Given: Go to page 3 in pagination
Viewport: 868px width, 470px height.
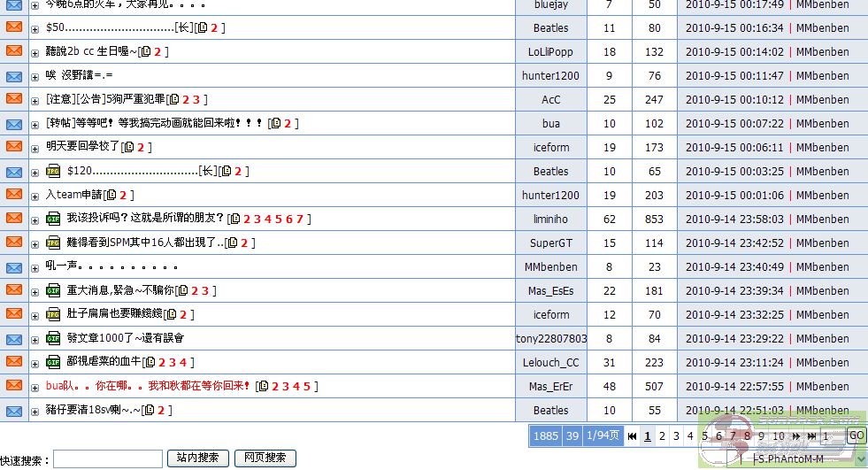Looking at the screenshot, I should [x=676, y=436].
